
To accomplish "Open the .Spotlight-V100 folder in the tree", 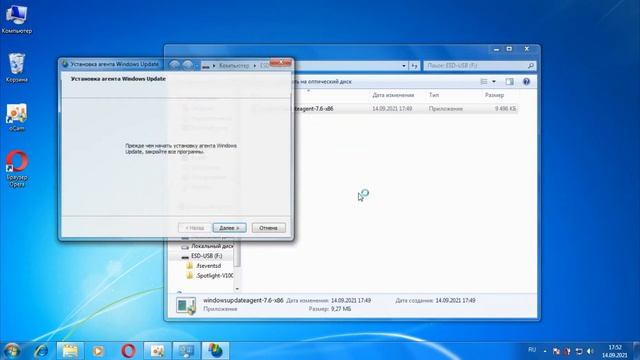I will [x=210, y=276].
